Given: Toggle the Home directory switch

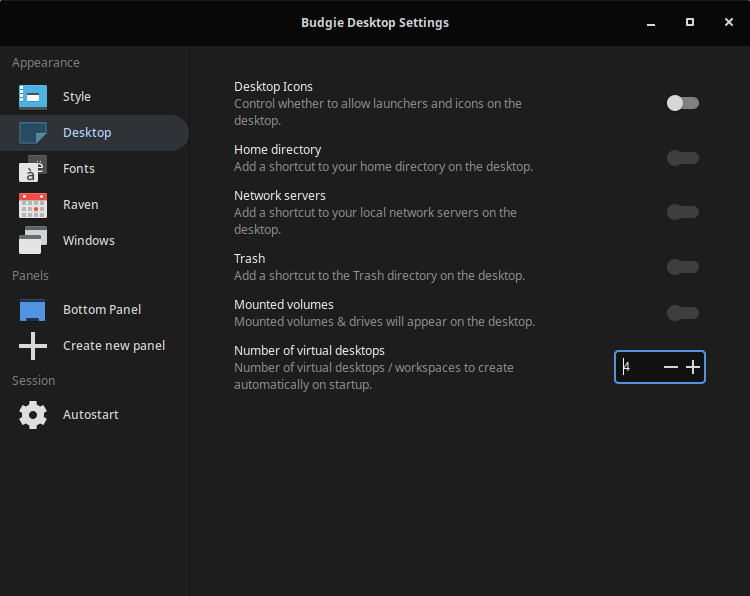Looking at the screenshot, I should point(683,158).
